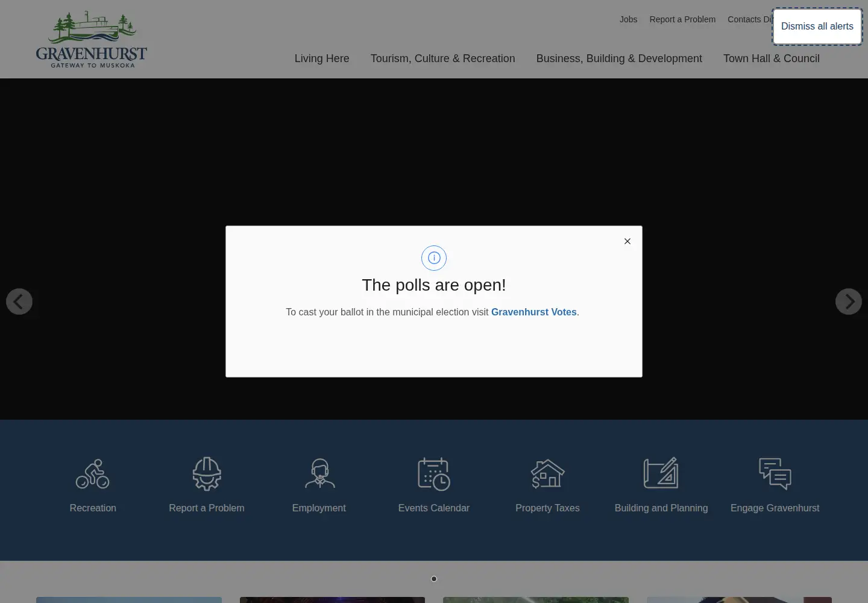Click the Events Calendar text label
Screen dimensions: 868x603
(x=434, y=508)
